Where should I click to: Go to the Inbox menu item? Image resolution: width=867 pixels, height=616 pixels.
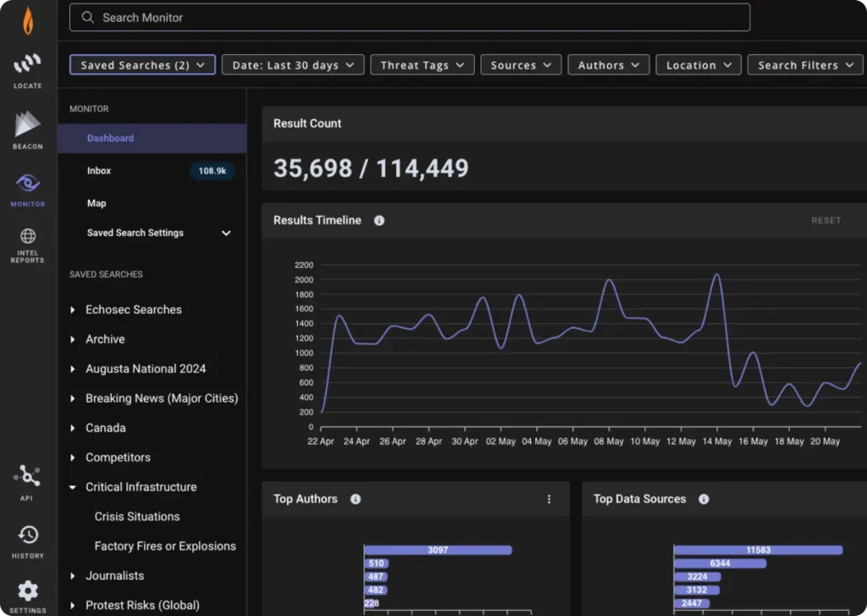pyautogui.click(x=99, y=171)
